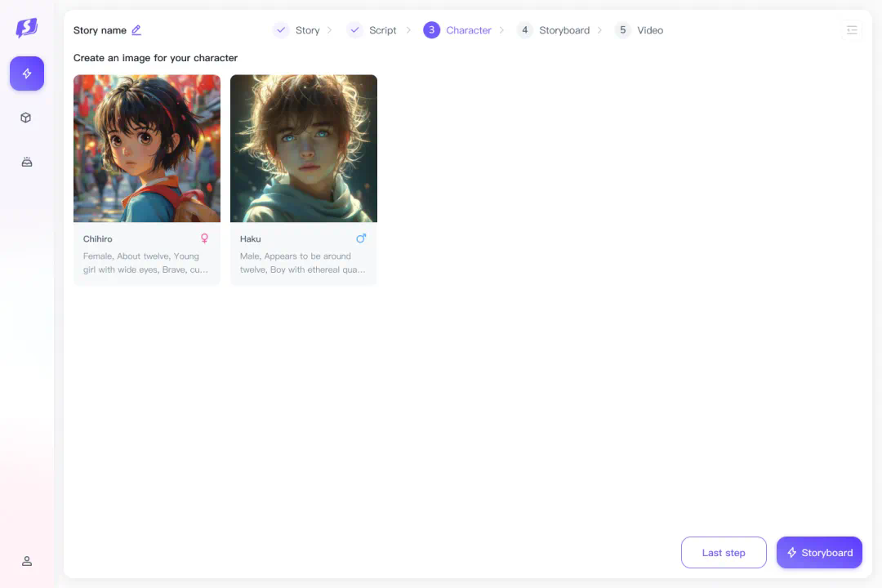The width and height of the screenshot is (882, 588).
Task: Click the male gender icon on Haku card
Action: tap(361, 238)
